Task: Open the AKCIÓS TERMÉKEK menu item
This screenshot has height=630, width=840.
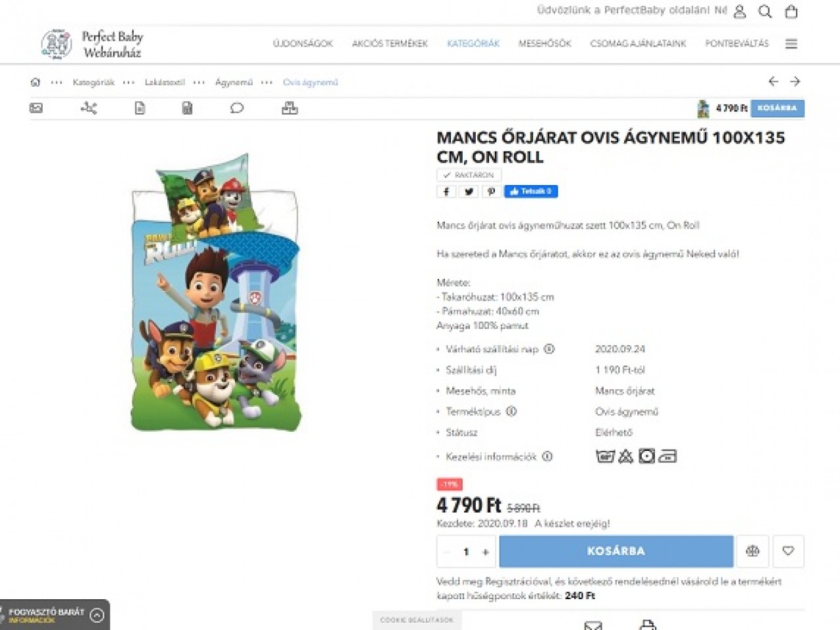Action: [x=389, y=43]
